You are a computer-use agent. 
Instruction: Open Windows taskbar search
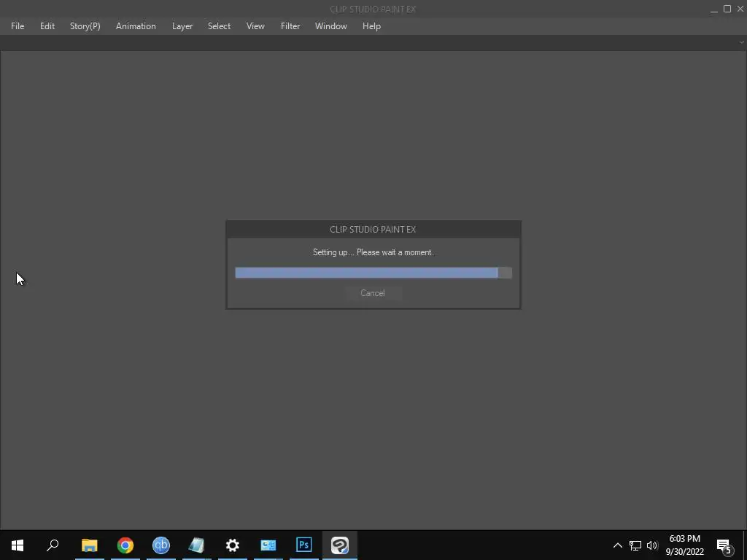coord(53,545)
